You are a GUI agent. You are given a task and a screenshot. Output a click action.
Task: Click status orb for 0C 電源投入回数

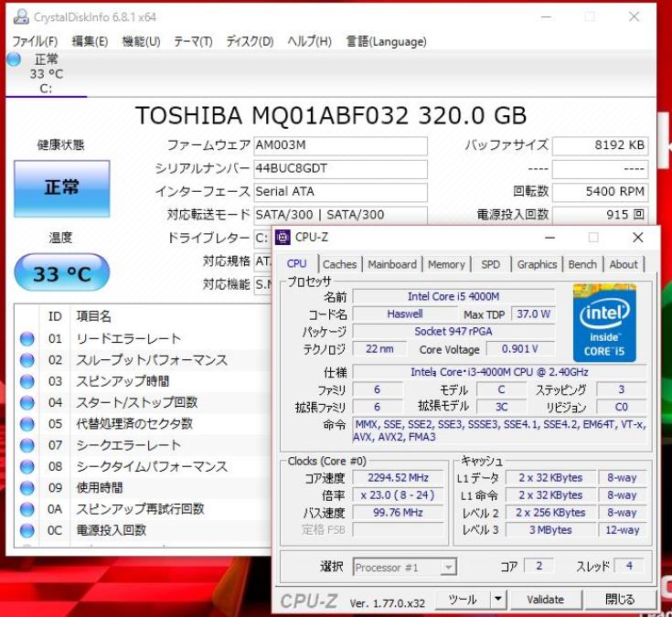27,530
